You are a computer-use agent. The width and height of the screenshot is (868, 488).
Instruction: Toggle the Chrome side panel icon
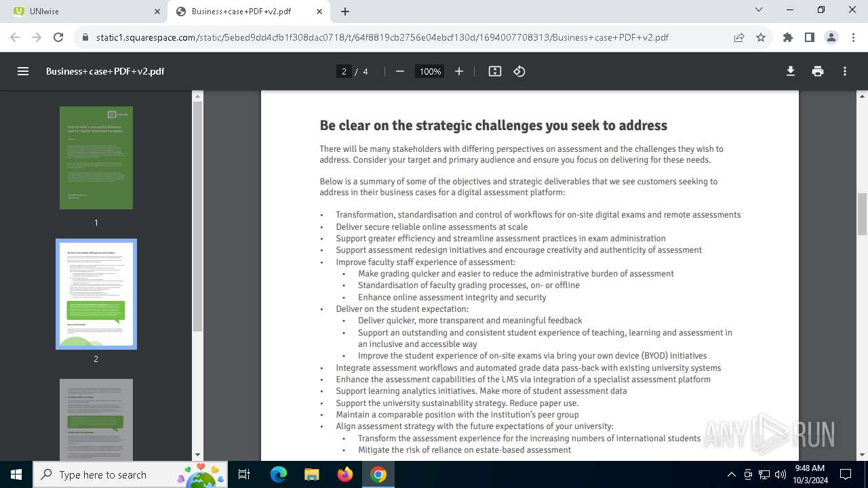click(810, 37)
